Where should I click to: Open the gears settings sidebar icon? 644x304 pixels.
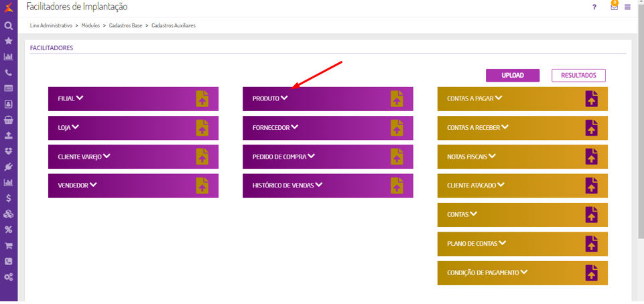[x=9, y=277]
